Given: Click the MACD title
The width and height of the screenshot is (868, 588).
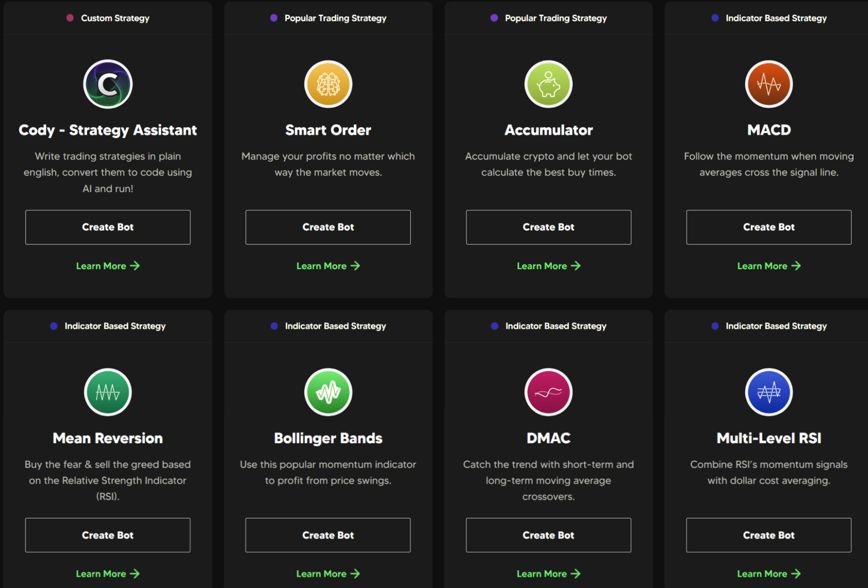Looking at the screenshot, I should [769, 130].
